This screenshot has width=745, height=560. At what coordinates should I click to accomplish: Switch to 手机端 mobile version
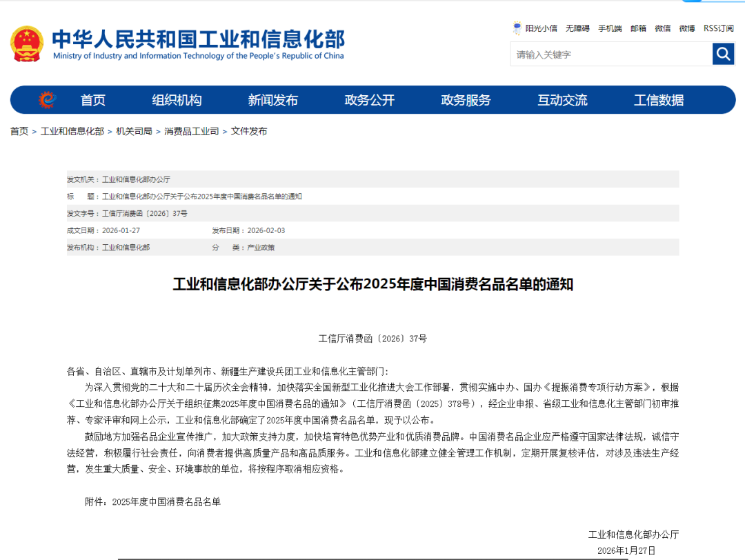click(610, 28)
